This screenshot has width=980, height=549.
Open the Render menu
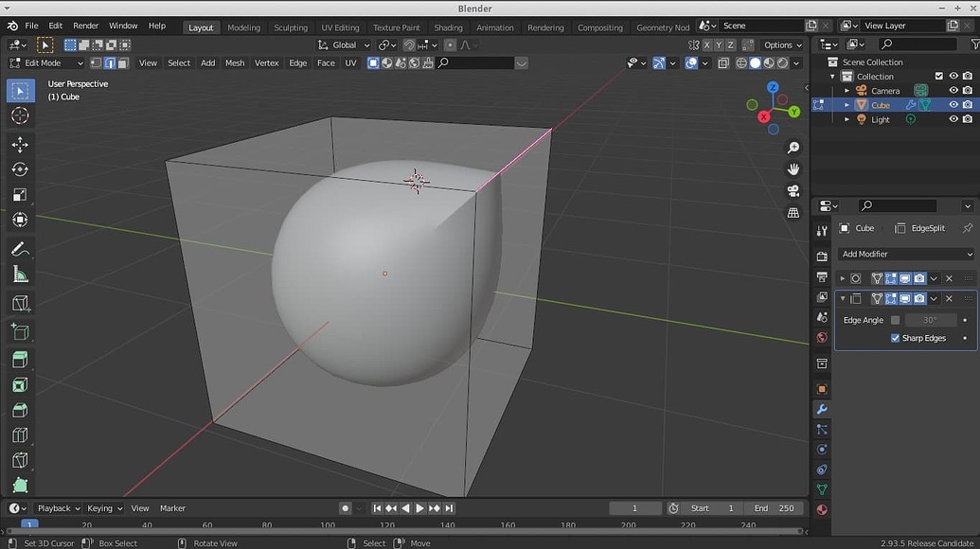(85, 26)
